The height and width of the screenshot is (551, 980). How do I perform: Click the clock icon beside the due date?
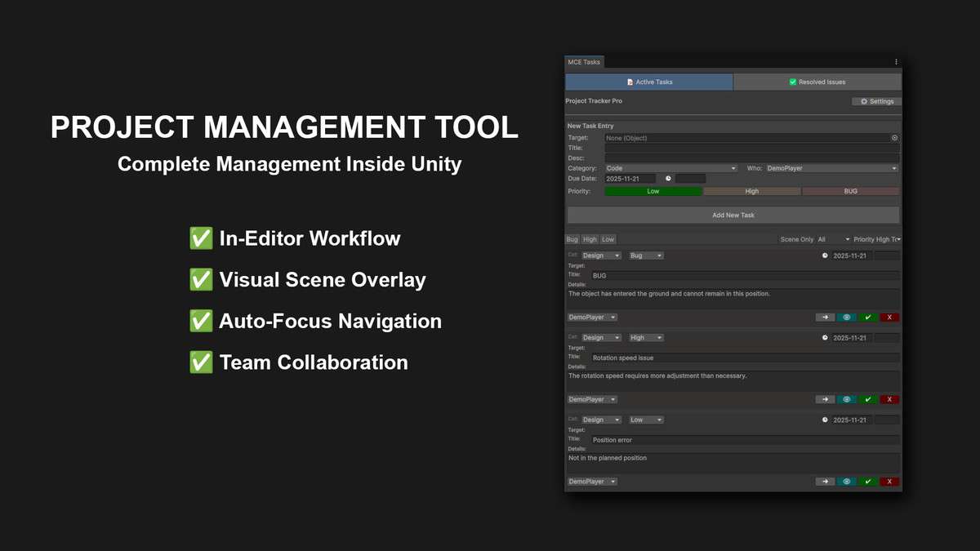tap(668, 178)
